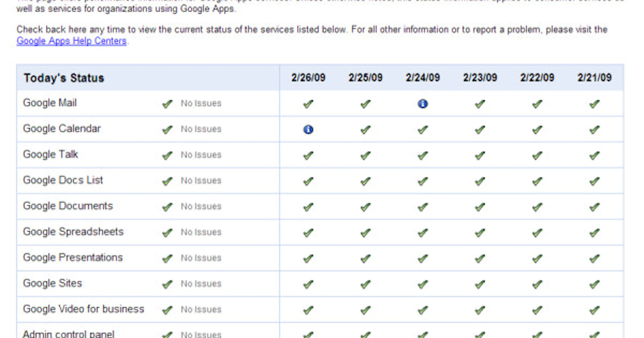The height and width of the screenshot is (338, 644).
Task: Click the Google Talk service name
Action: coord(50,154)
